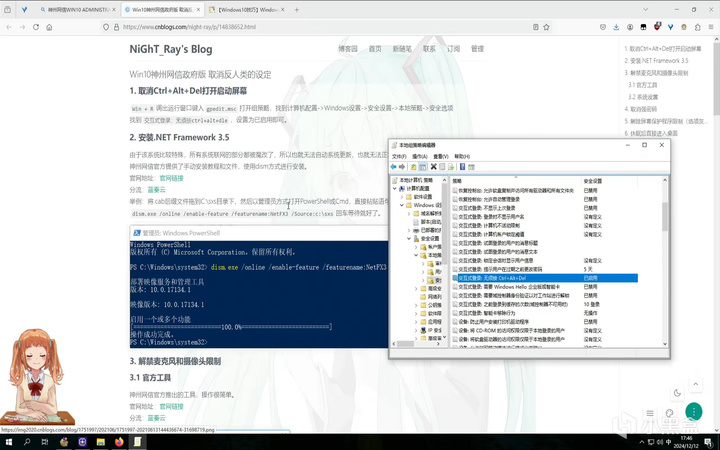Open the Firefox account icon
The image size is (720, 450).
tap(630, 27)
